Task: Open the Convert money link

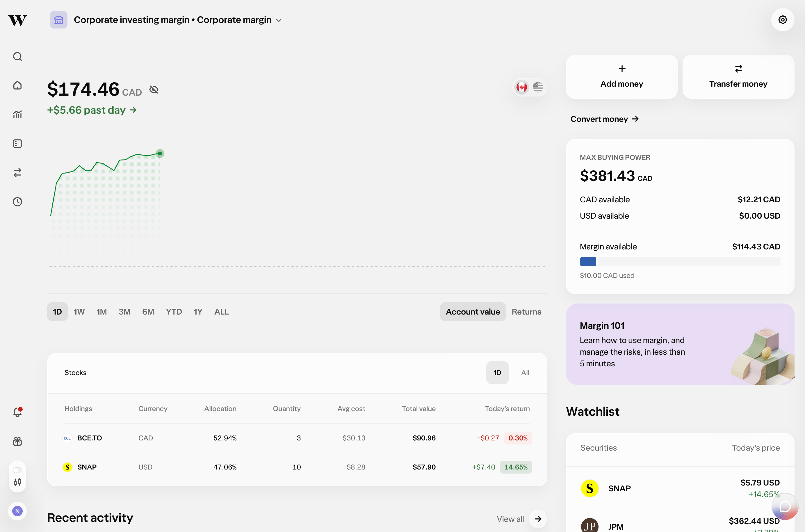Action: 604,119
